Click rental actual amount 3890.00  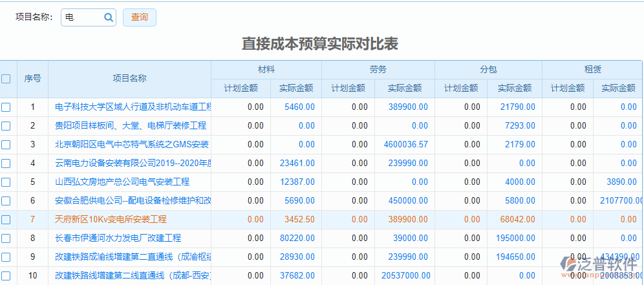pos(621,182)
